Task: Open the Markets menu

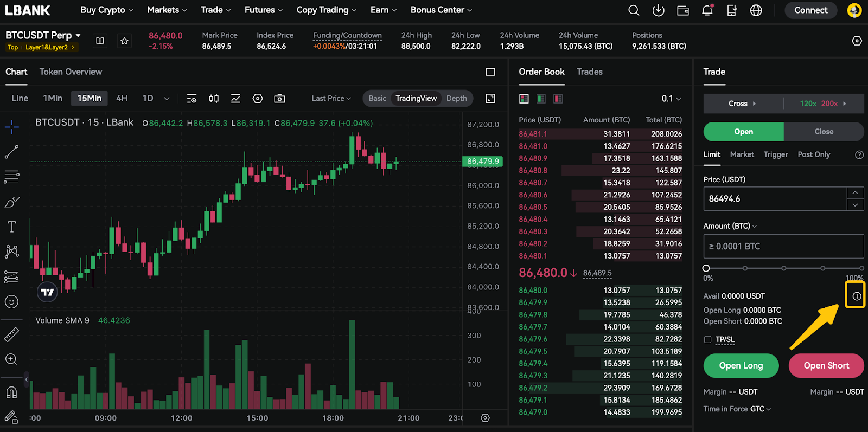Action: [167, 10]
